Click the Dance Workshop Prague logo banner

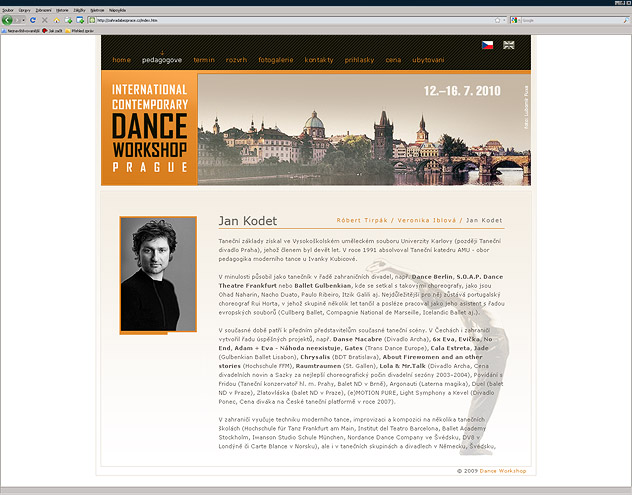point(150,128)
